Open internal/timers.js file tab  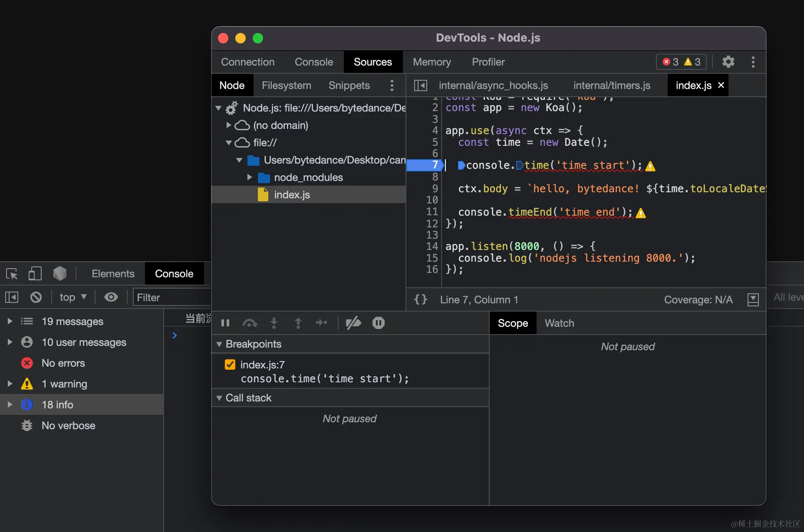[x=611, y=85]
